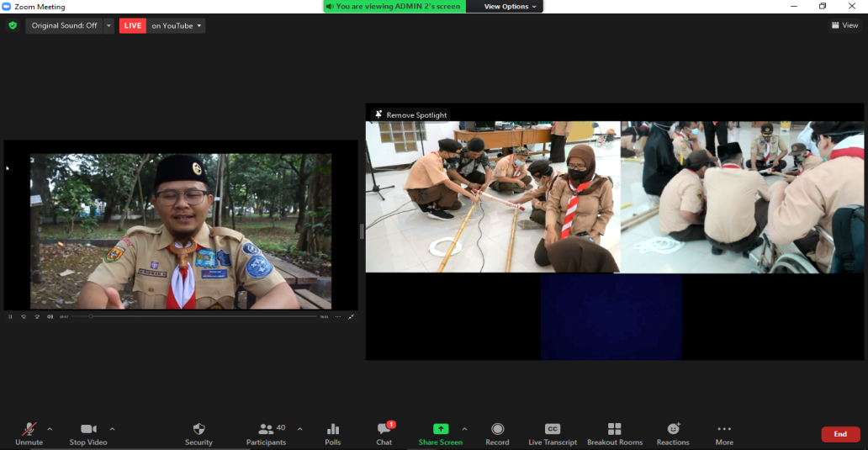Click the red End meeting button
This screenshot has height=450, width=868.
click(840, 435)
